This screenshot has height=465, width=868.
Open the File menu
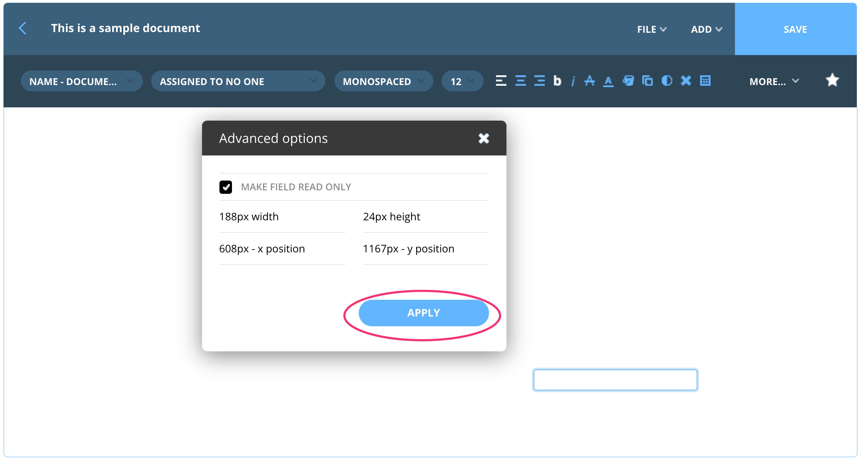[651, 29]
